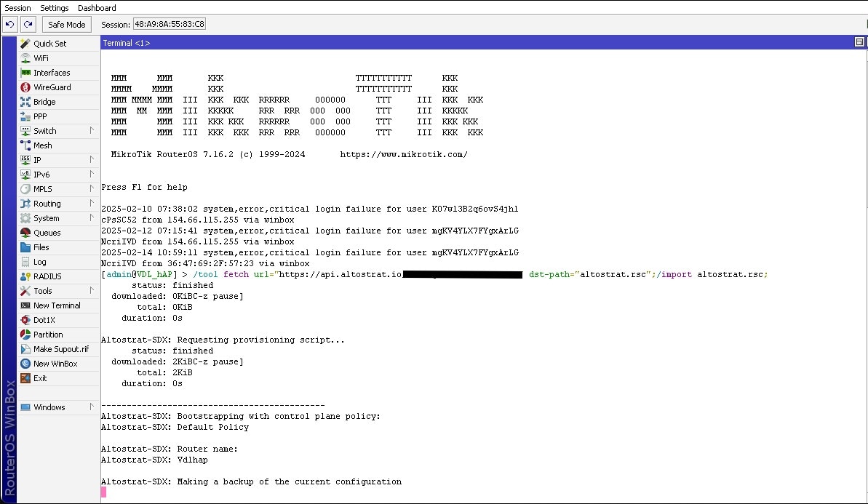Click the Windows sidebar icon
The image size is (868, 504).
coord(25,407)
